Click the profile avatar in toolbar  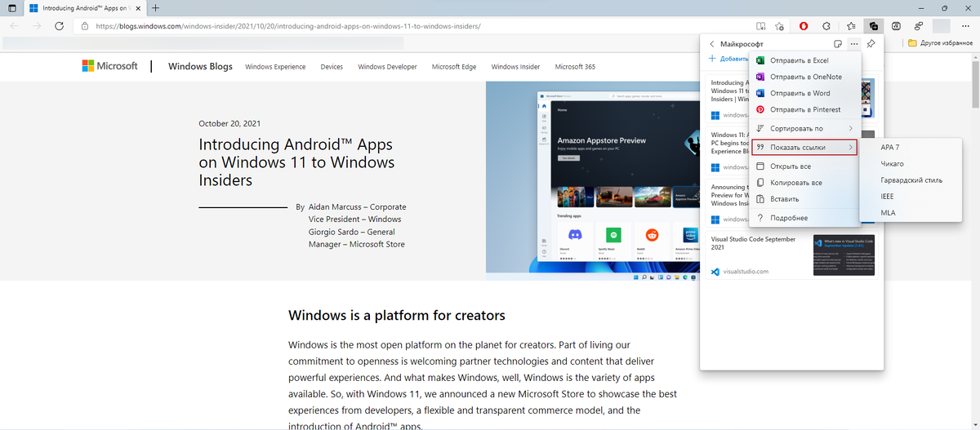(942, 25)
